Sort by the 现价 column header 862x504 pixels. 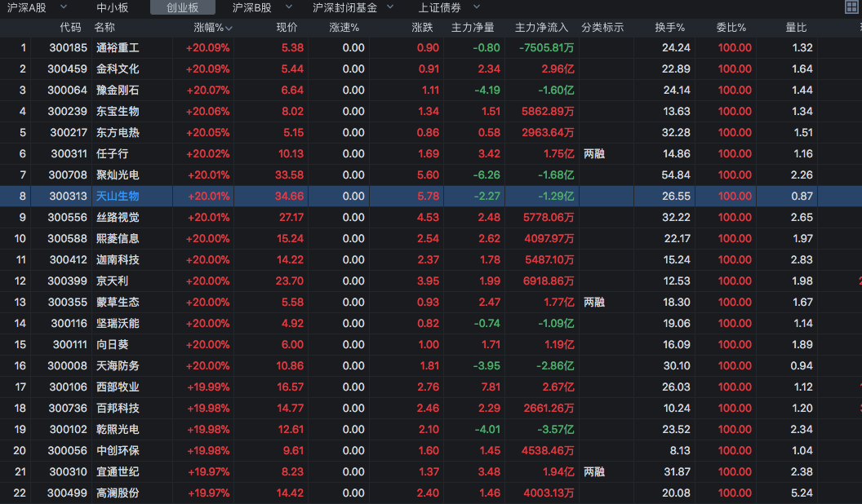click(287, 28)
